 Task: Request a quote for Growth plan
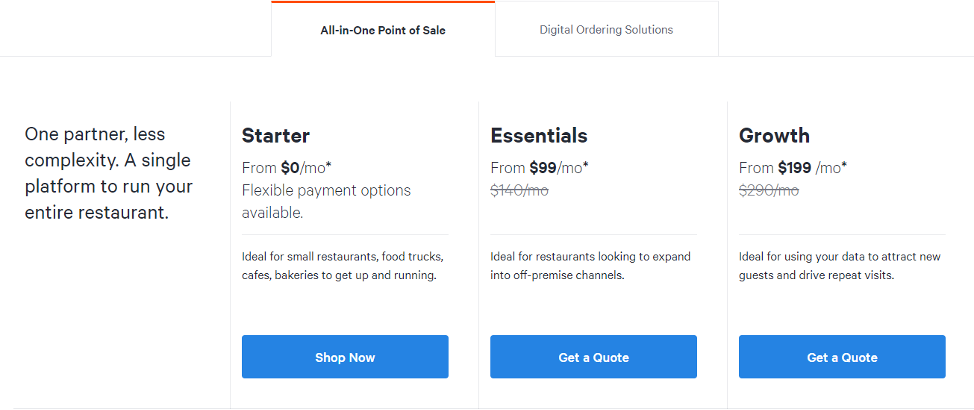tap(842, 357)
